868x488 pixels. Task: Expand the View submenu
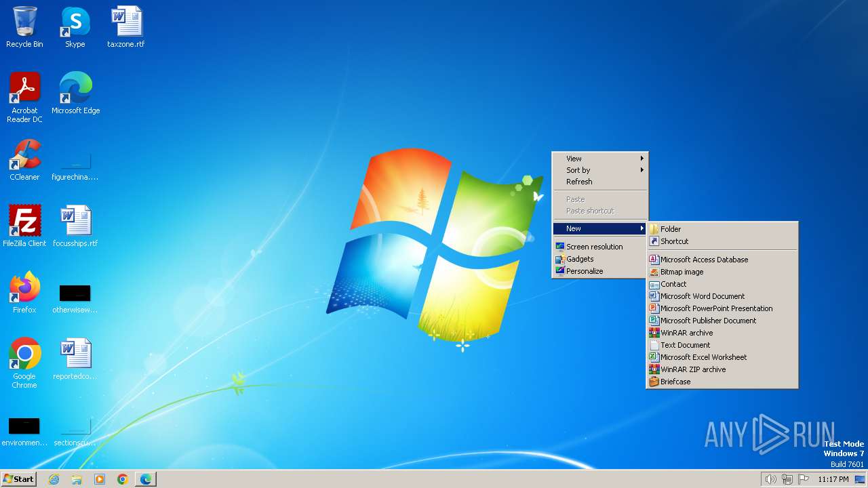coord(600,159)
